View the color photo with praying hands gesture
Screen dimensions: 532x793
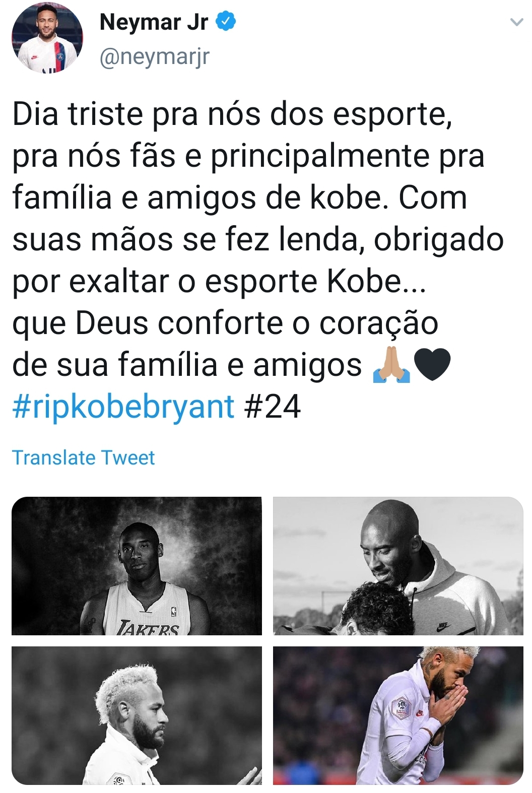[x=398, y=715]
